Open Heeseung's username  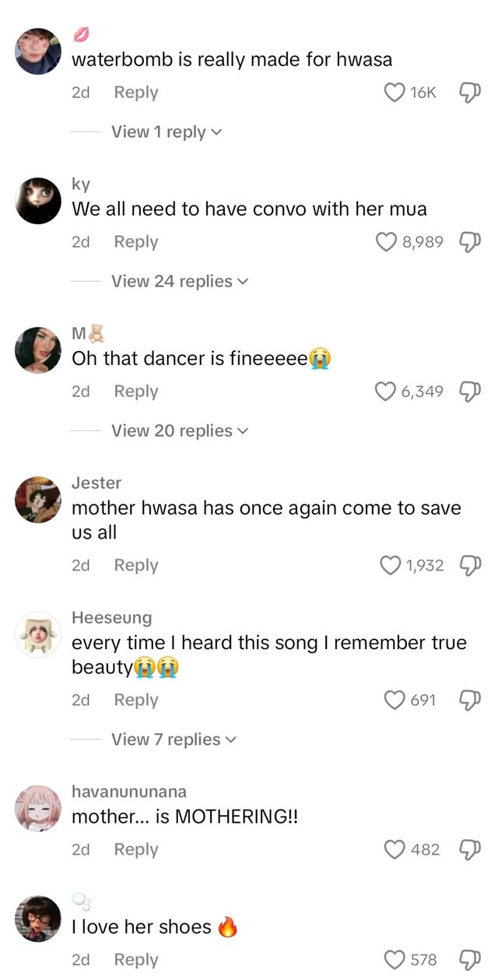point(111,617)
